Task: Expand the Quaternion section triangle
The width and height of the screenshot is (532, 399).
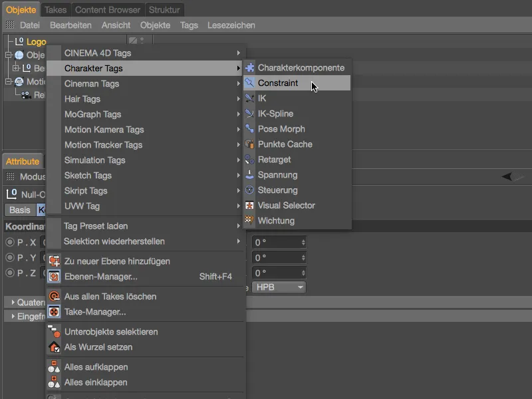Action: 13,302
